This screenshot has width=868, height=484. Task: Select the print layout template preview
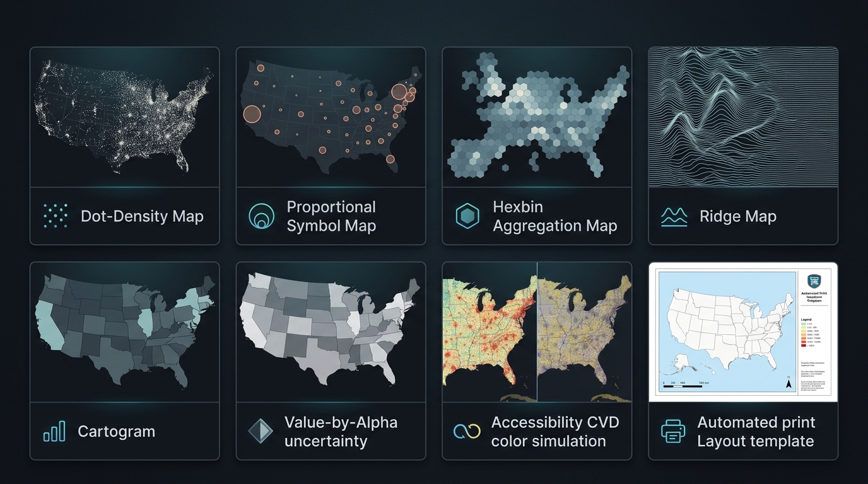743,332
